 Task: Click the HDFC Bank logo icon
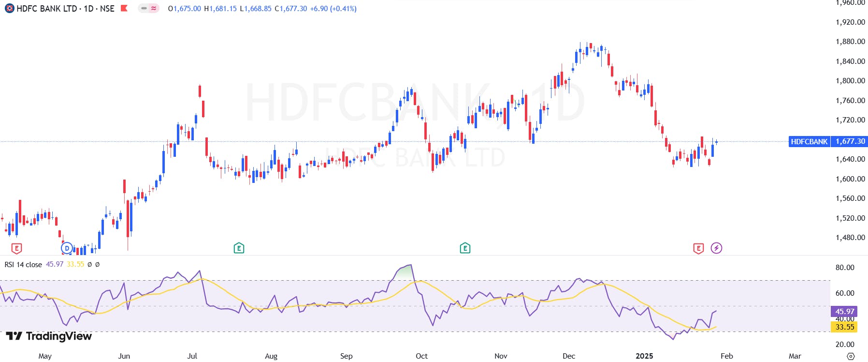click(9, 8)
